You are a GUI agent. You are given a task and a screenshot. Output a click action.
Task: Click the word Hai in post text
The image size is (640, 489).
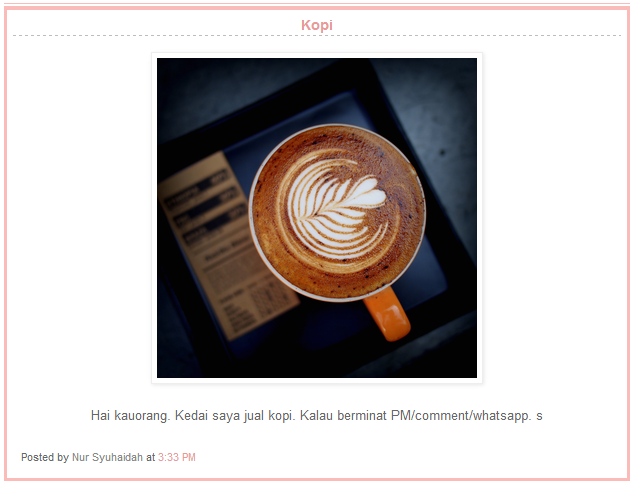click(100, 416)
